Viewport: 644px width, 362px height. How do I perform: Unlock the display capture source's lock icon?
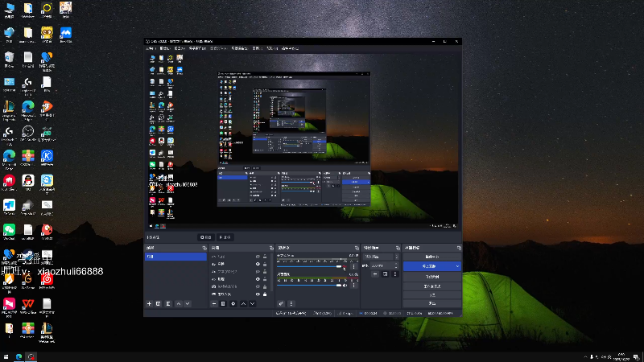(265, 294)
